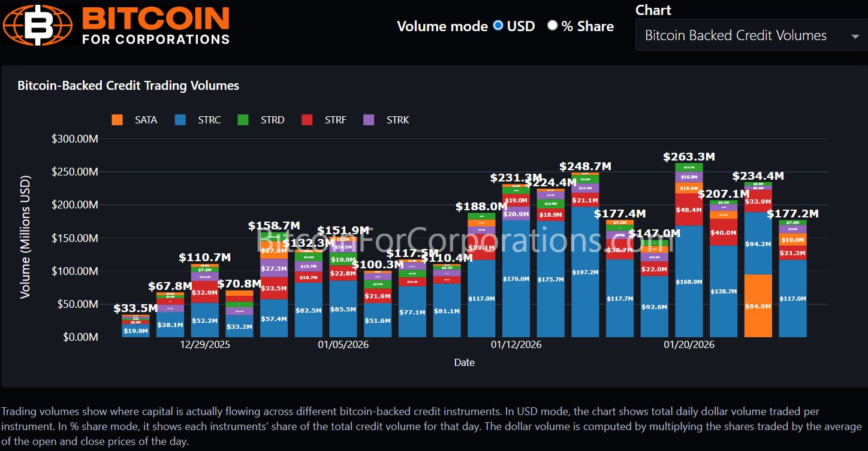Toggle the STRC blue legend swatch
Viewport: 868px width, 451px height.
click(180, 120)
